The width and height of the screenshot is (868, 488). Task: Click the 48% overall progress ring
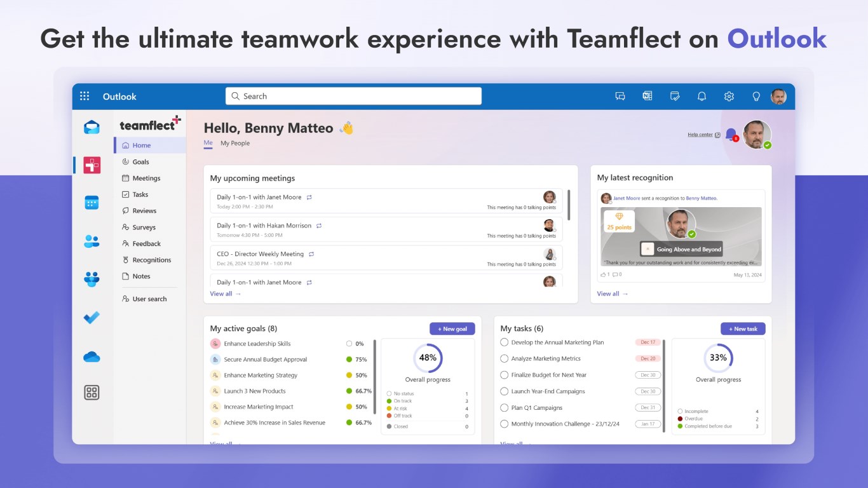point(428,358)
